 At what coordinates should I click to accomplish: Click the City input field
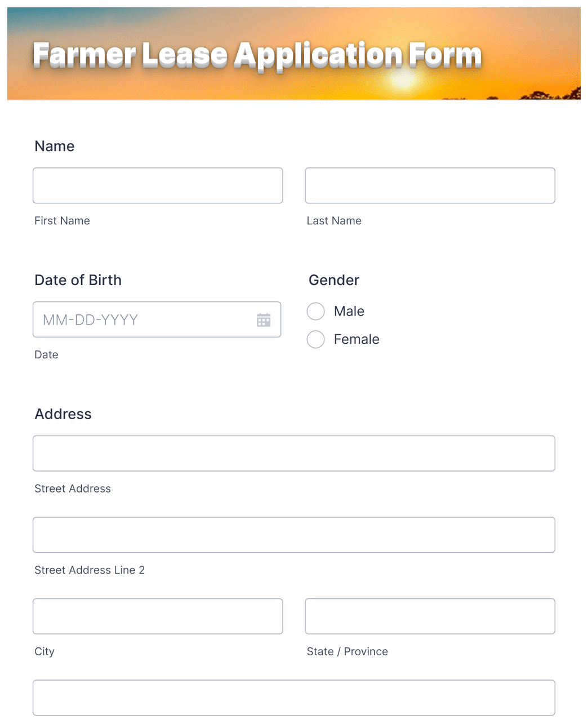pyautogui.click(x=158, y=616)
